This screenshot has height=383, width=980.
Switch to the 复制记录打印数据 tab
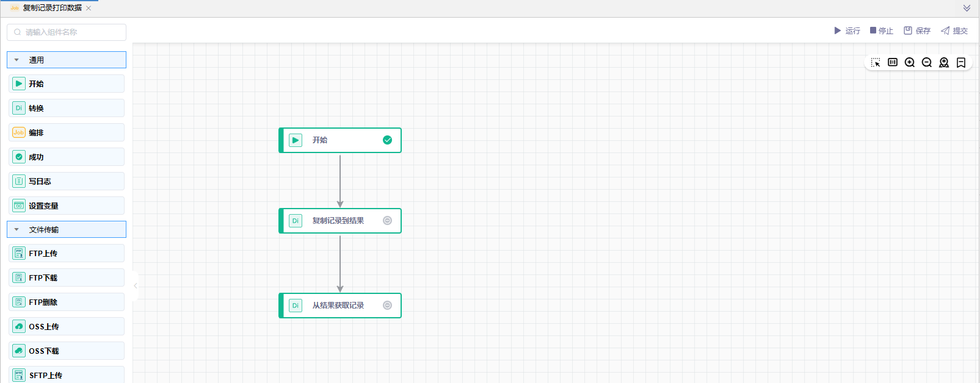[x=52, y=8]
